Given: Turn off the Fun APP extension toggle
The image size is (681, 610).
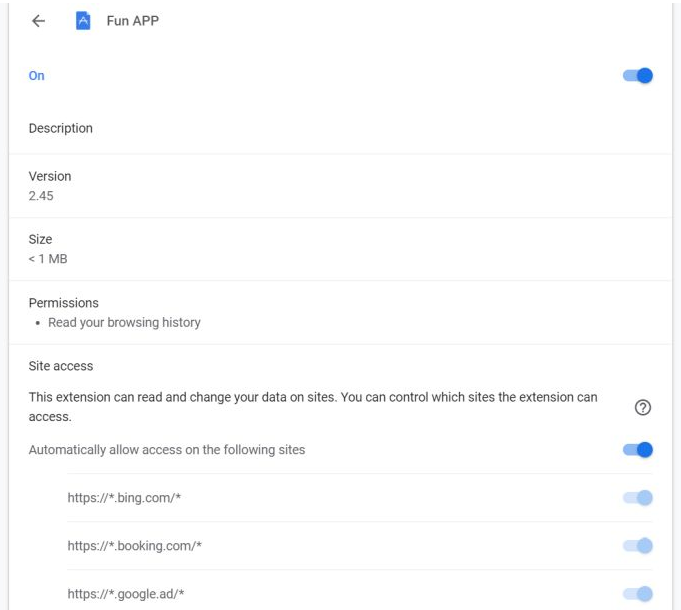Looking at the screenshot, I should coord(637,76).
